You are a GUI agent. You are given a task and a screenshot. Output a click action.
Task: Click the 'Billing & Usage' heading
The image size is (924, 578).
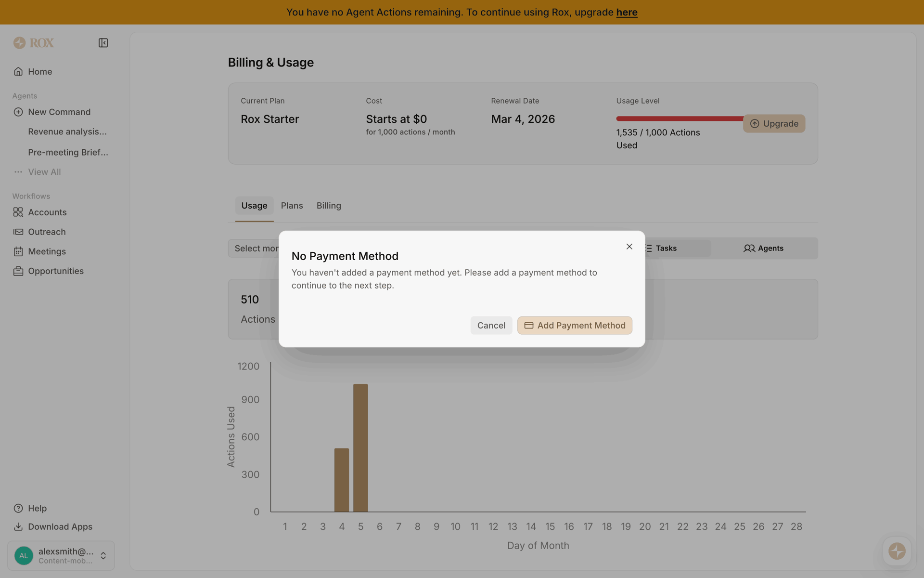coord(270,63)
